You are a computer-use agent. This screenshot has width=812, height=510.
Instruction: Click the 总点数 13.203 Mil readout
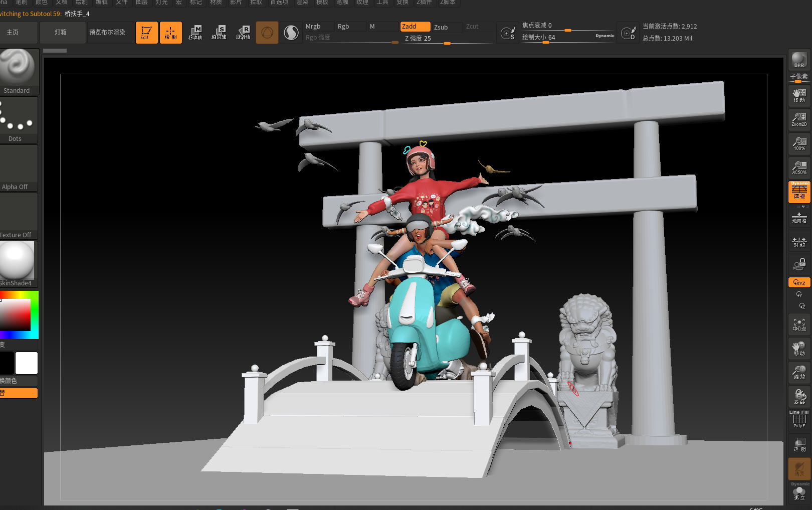(667, 38)
